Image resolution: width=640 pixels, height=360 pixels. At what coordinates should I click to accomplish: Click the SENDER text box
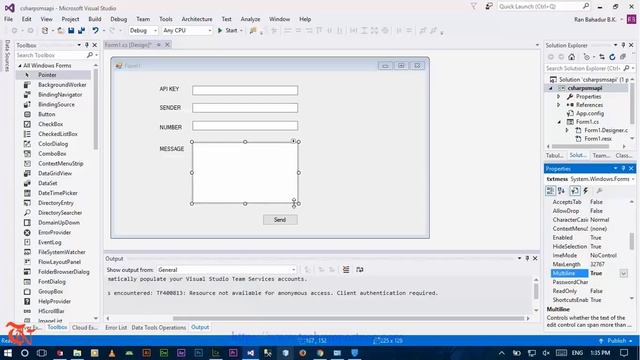[x=245, y=108]
